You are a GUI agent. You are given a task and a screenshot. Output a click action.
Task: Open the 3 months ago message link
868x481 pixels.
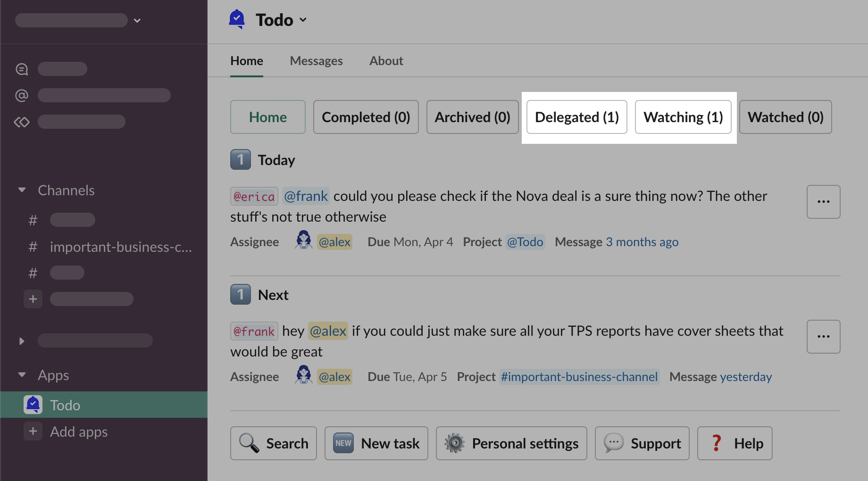click(642, 242)
